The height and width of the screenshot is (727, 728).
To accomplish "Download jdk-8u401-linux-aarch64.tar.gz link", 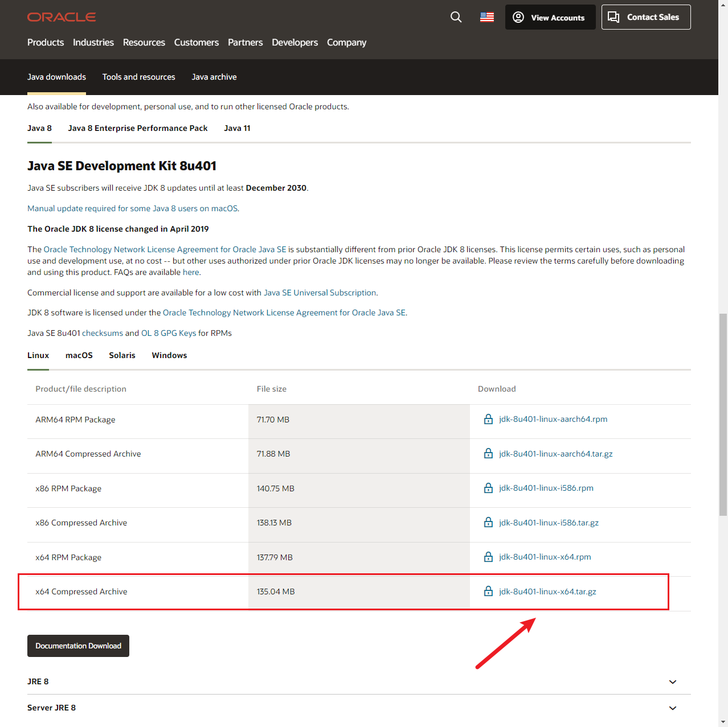I will (556, 454).
